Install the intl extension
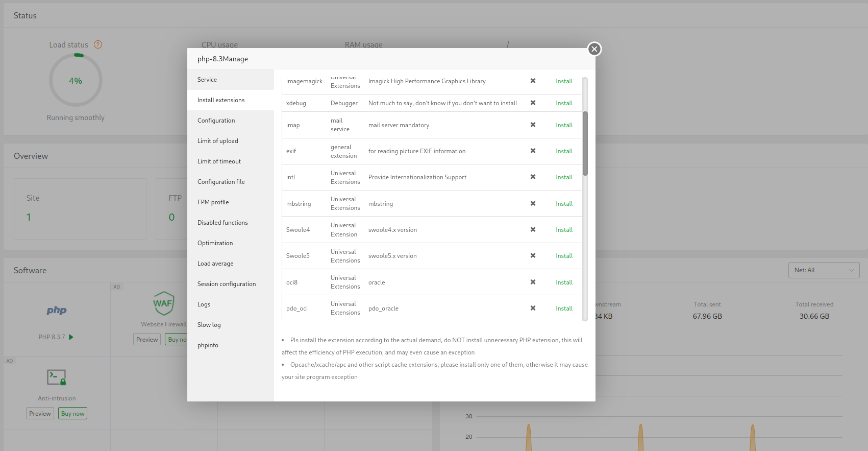The image size is (868, 451). [564, 177]
